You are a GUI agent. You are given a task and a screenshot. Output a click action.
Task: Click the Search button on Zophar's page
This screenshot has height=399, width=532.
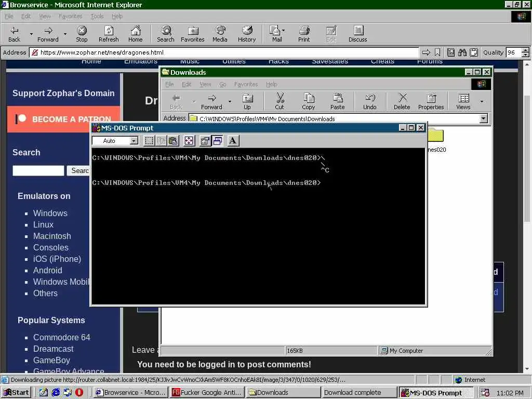click(79, 170)
